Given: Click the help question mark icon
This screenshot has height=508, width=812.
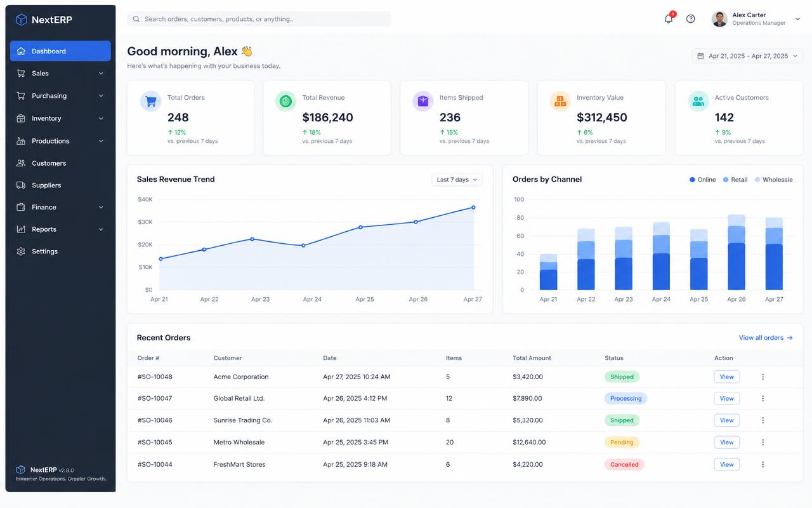Looking at the screenshot, I should [691, 19].
